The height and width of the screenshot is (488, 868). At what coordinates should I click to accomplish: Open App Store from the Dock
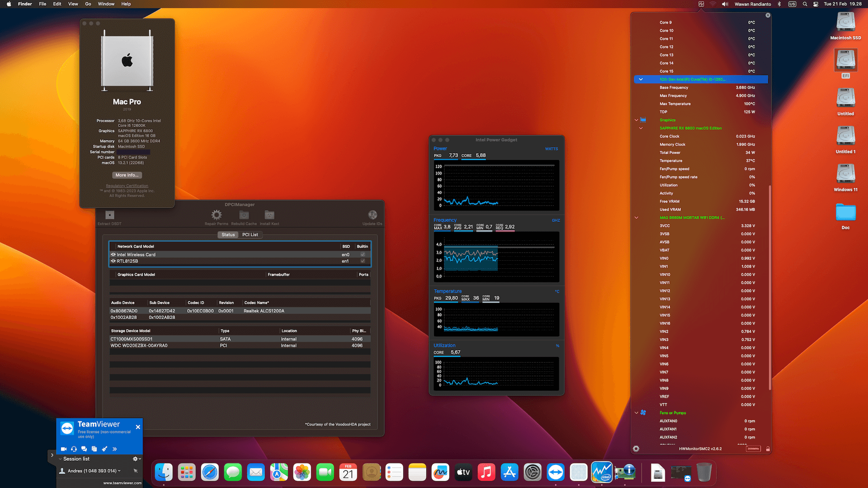tap(509, 473)
